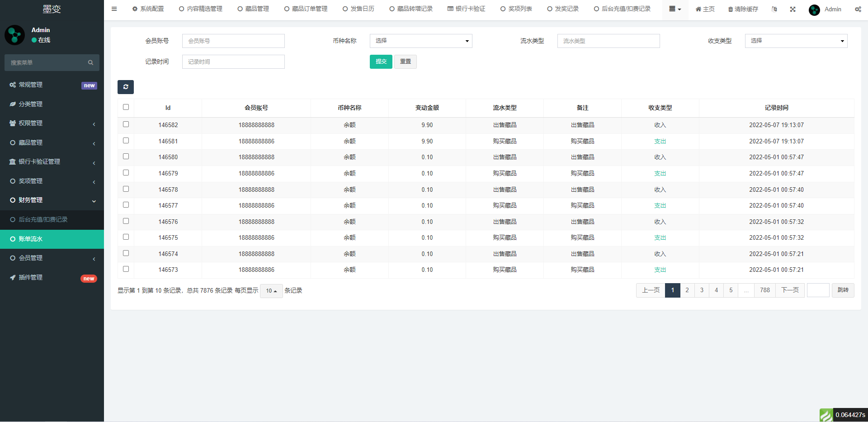Check the select-all checkbox in the table header
Image resolution: width=868 pixels, height=422 pixels.
pyautogui.click(x=126, y=107)
